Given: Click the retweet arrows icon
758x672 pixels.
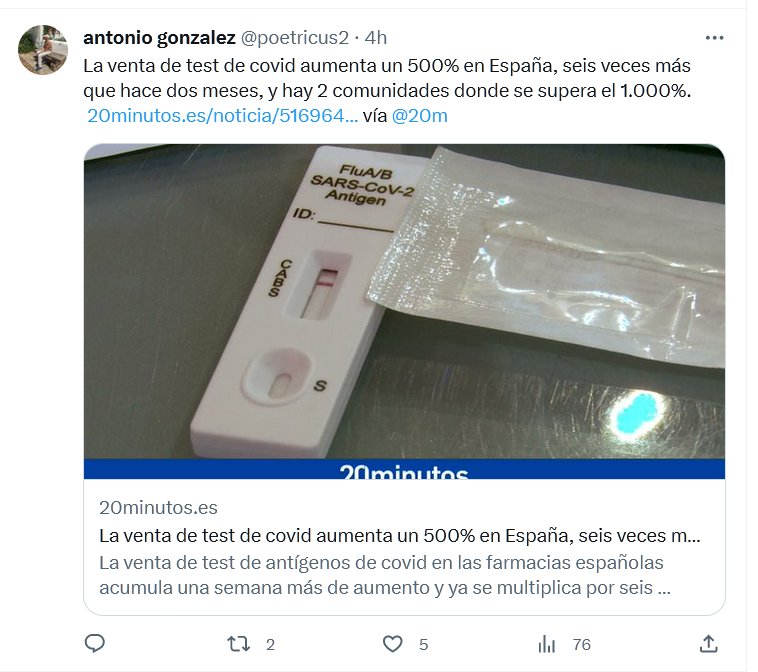Looking at the screenshot, I should [238, 644].
